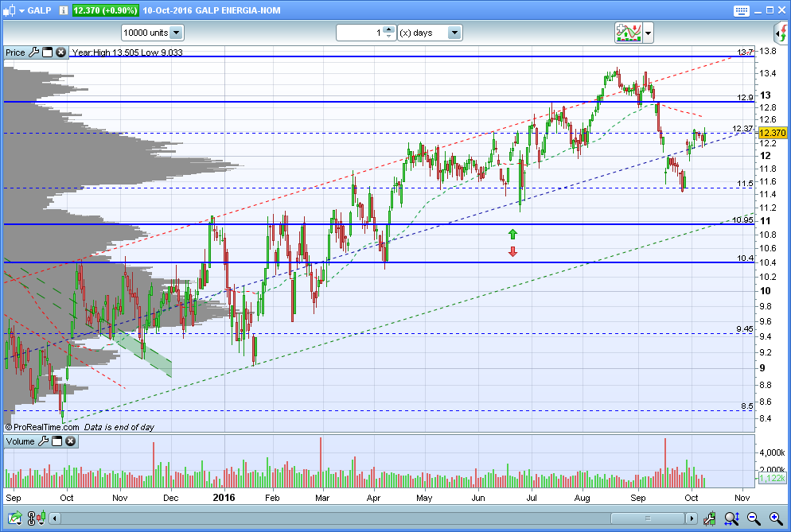Expand the side trading panel tab
Viewport: 791px width, 532px height.
pyautogui.click(x=782, y=33)
